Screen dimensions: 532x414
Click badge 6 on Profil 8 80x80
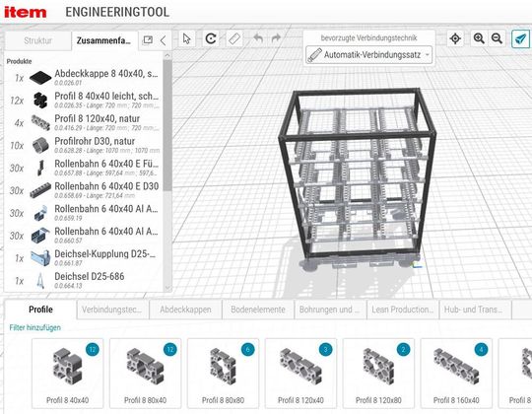tap(248, 350)
